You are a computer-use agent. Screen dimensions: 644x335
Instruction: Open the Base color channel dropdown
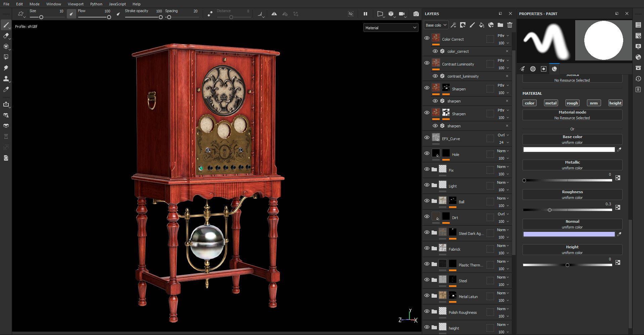point(436,25)
